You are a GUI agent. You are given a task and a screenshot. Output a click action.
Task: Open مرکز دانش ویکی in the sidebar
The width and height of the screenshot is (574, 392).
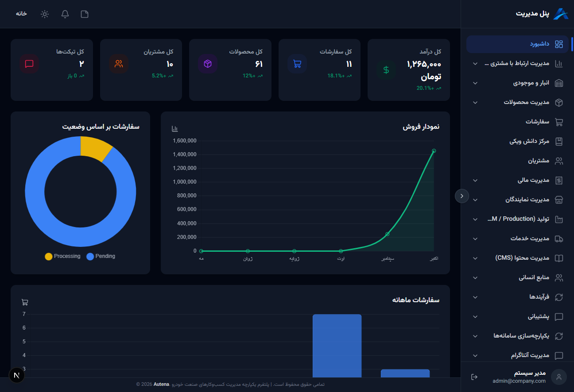coord(517,142)
